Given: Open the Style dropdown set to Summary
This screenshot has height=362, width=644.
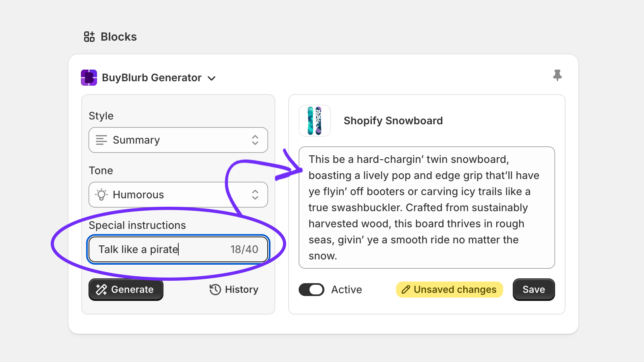Looking at the screenshot, I should (178, 140).
